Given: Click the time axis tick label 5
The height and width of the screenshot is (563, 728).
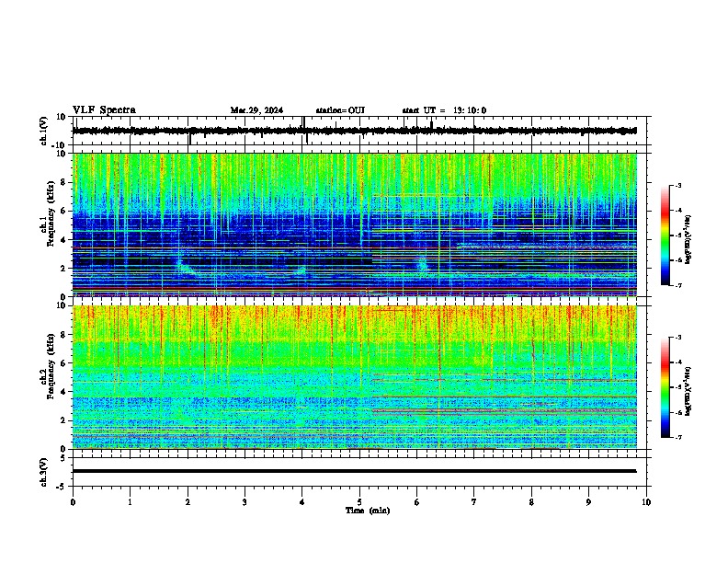Looking at the screenshot, I should coord(359,502).
